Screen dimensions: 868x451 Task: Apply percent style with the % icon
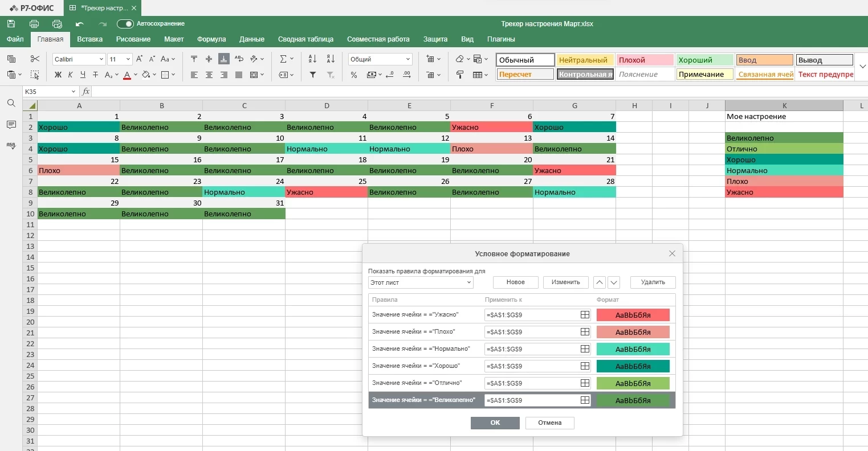354,75
